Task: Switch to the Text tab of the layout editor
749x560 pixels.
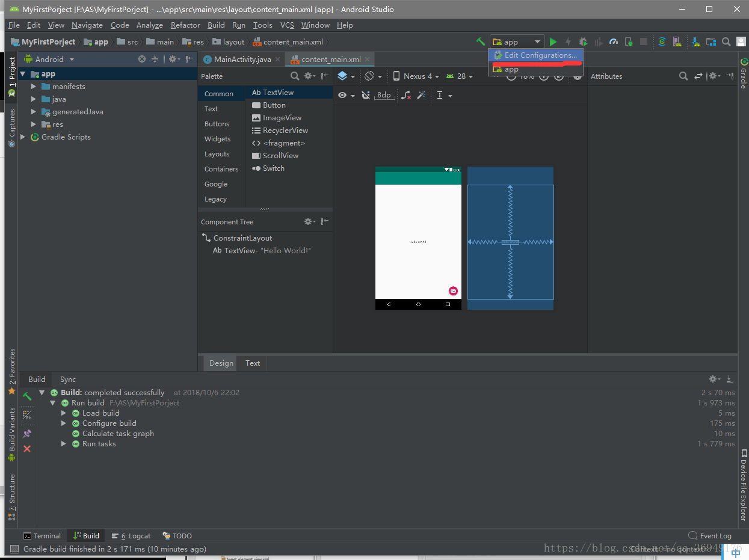Action: click(253, 363)
